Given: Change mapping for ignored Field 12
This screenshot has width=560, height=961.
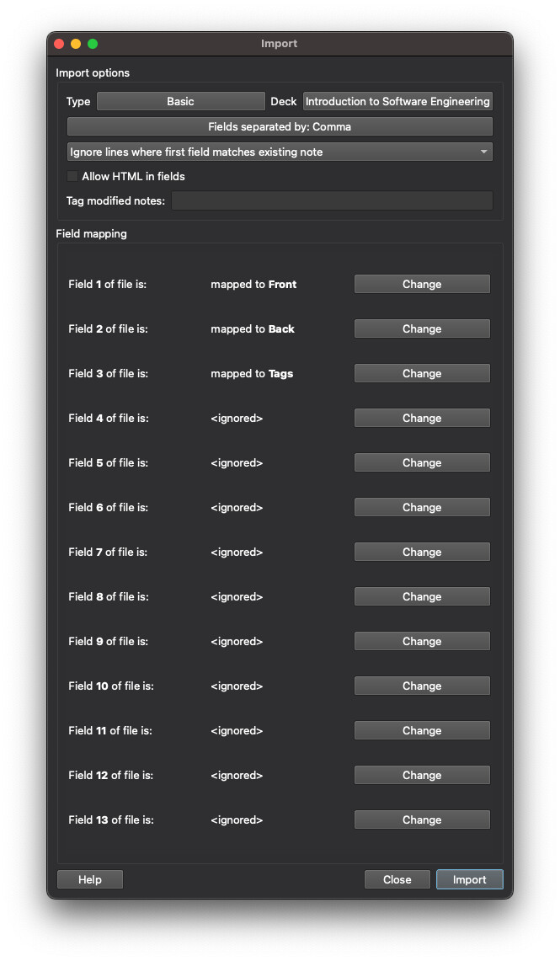Looking at the screenshot, I should (x=422, y=776).
